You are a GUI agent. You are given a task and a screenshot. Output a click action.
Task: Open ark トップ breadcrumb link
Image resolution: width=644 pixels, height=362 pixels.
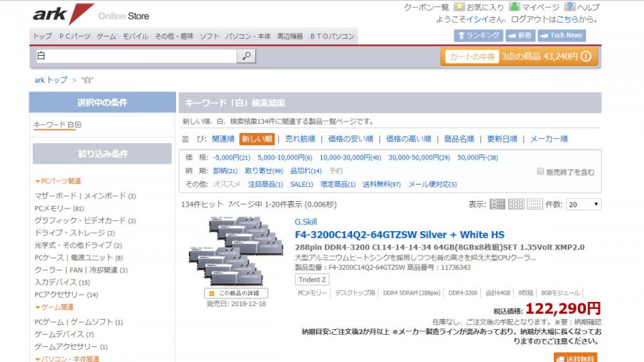[51, 79]
